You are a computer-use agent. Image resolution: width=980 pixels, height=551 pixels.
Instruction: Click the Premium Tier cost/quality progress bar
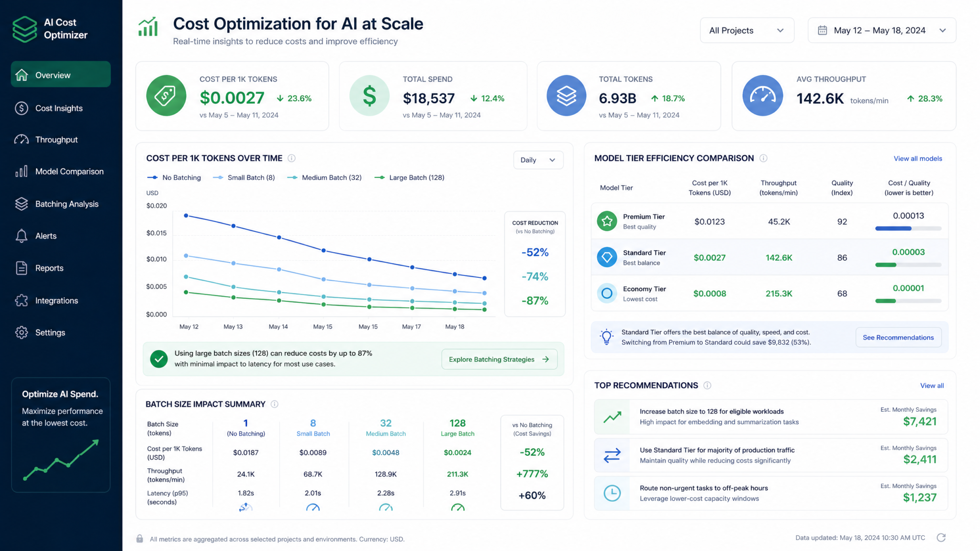click(x=908, y=229)
